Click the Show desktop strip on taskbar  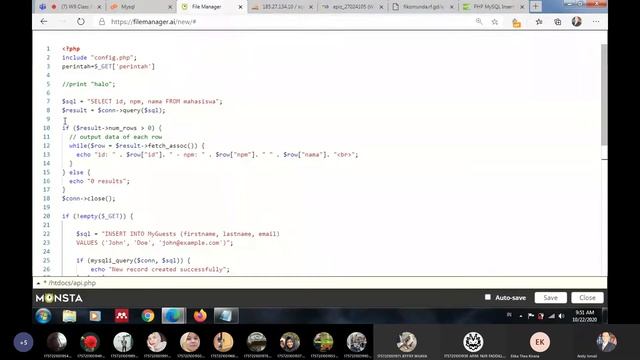pyautogui.click(x=605, y=316)
